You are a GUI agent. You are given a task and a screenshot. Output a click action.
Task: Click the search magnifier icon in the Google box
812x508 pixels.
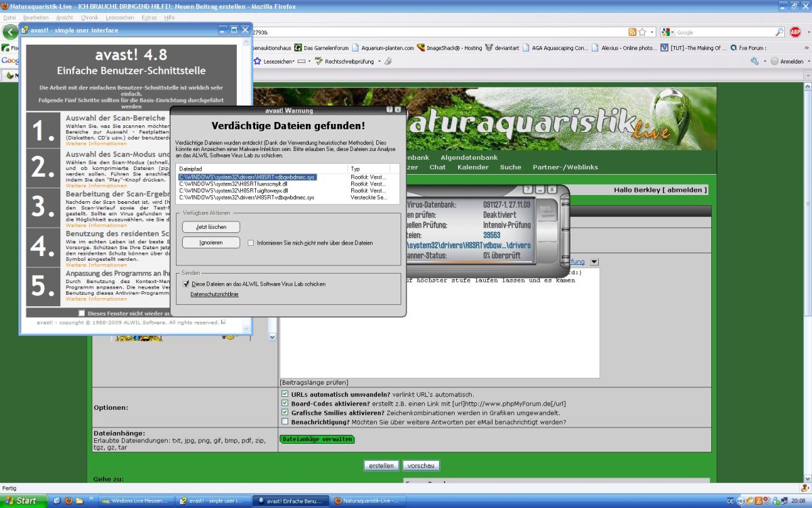tap(780, 32)
